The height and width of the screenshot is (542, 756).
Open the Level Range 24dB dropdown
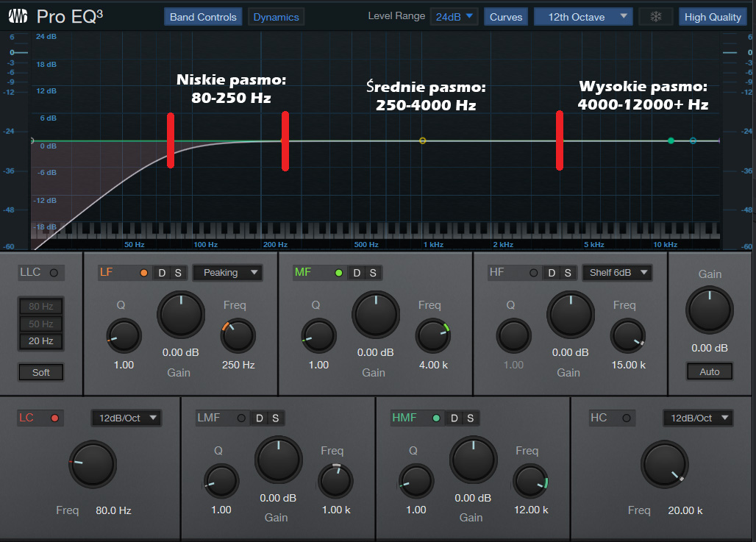(454, 17)
